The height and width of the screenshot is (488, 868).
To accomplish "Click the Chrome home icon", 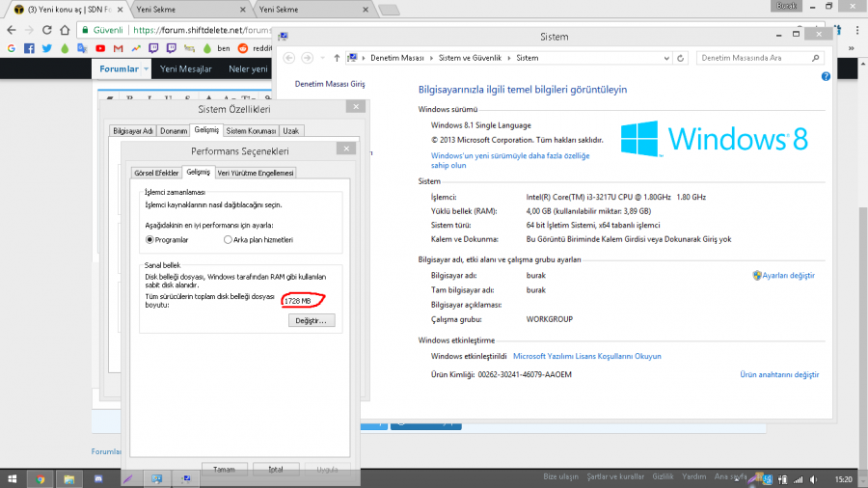I will [65, 30].
